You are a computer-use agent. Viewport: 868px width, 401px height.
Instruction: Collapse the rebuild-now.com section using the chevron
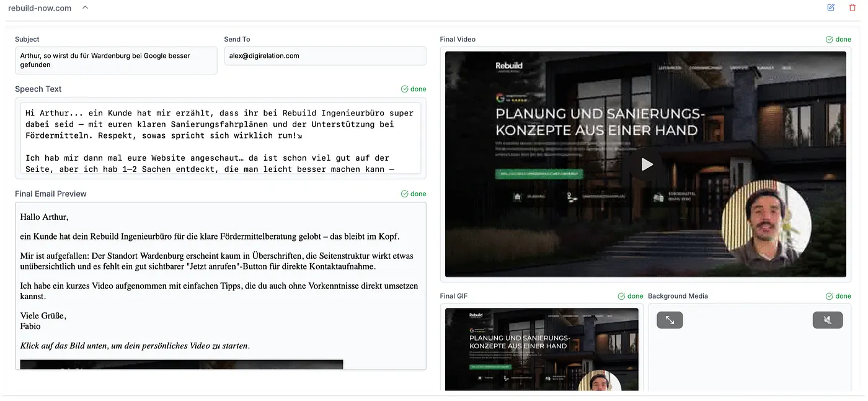tap(84, 7)
